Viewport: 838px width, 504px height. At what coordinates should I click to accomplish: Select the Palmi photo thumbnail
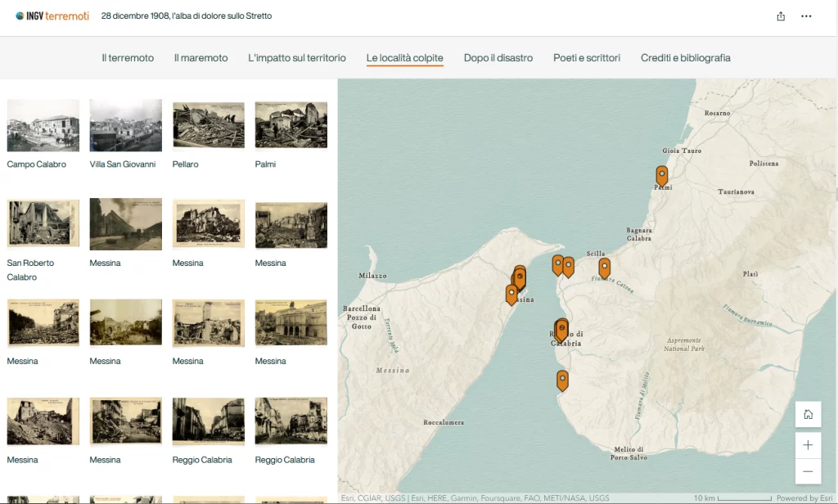click(291, 125)
